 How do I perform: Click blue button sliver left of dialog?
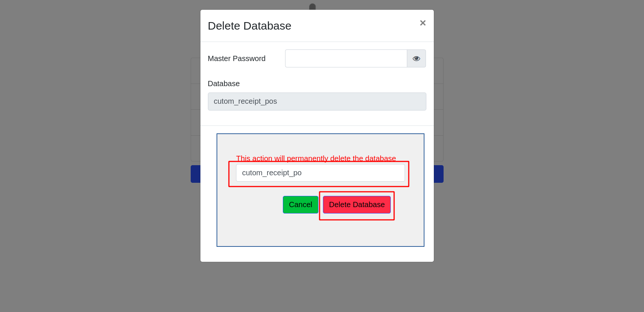(x=195, y=174)
